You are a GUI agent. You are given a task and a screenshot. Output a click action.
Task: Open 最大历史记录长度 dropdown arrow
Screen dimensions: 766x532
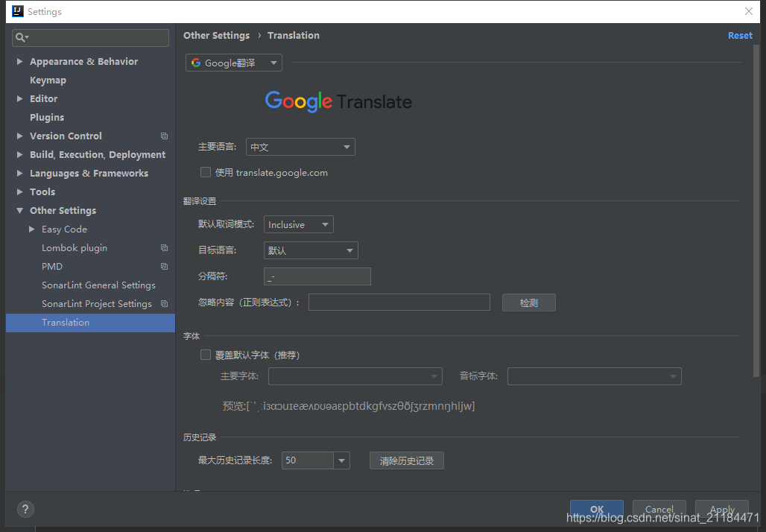341,460
